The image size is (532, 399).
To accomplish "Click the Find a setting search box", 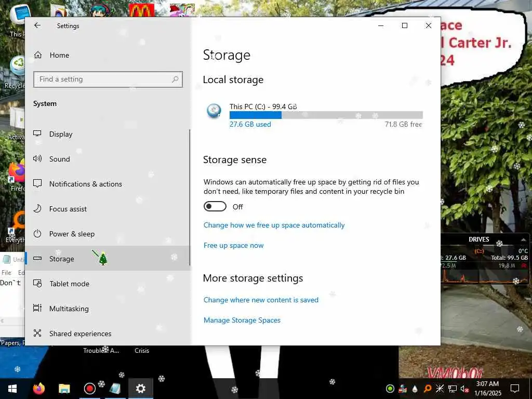I will tap(108, 79).
